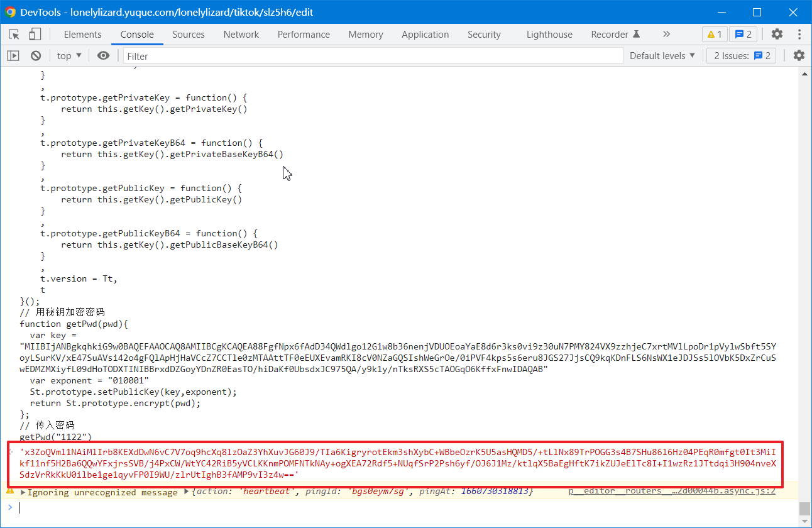Open the 2 Issues button
812x528 pixels.
[x=742, y=56]
